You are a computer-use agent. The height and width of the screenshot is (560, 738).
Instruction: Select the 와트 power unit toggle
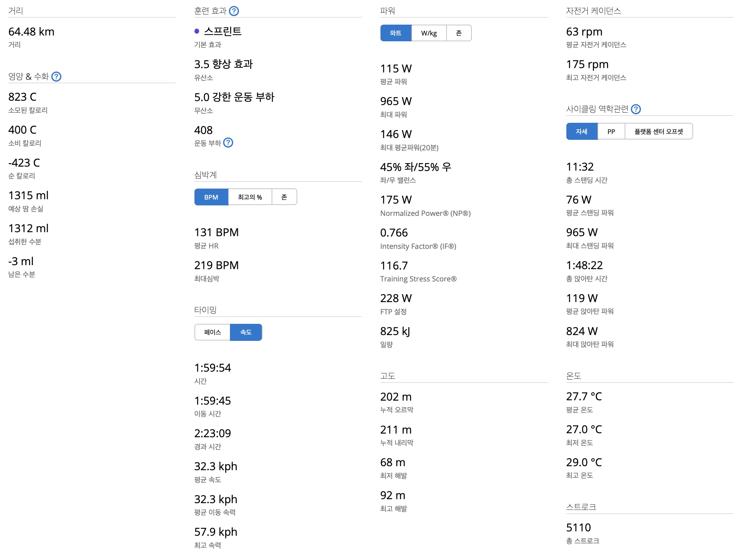point(395,33)
